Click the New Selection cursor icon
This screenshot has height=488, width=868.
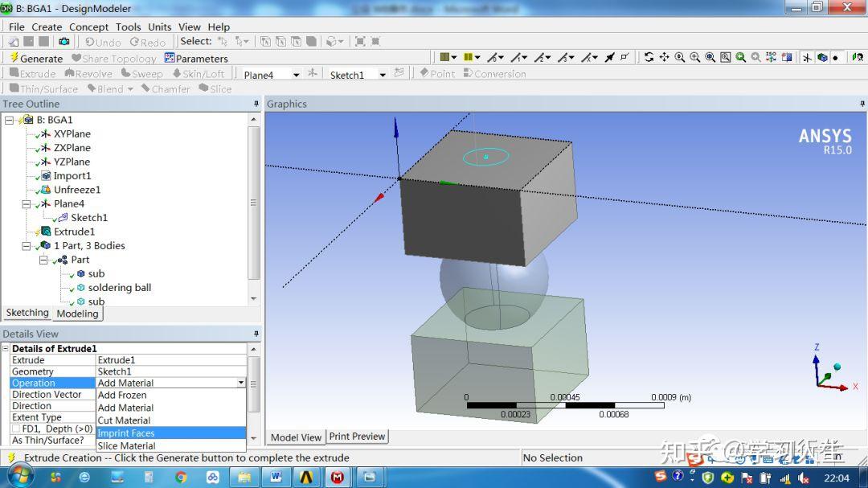pos(223,42)
